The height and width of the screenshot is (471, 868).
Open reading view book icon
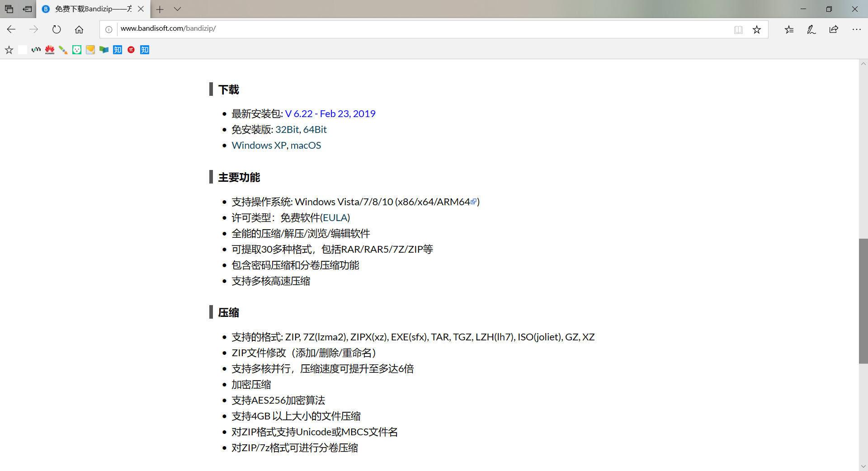[x=738, y=30]
